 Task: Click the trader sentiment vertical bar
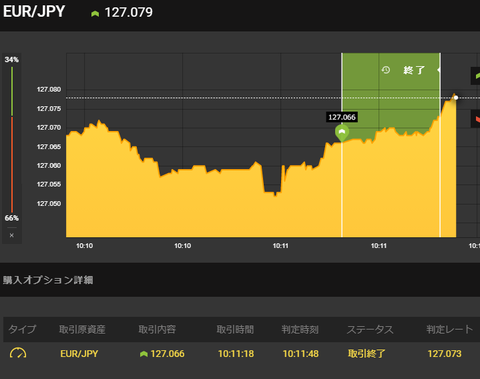pos(12,139)
